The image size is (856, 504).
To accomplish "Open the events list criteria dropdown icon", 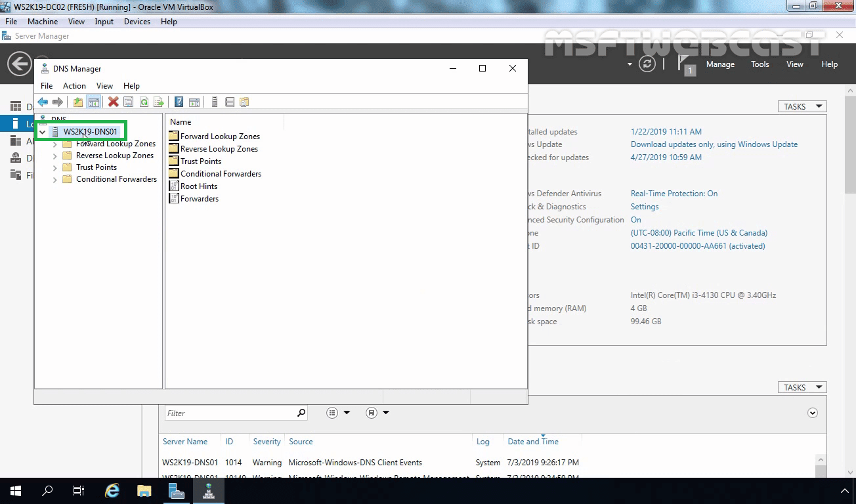I will (x=338, y=413).
